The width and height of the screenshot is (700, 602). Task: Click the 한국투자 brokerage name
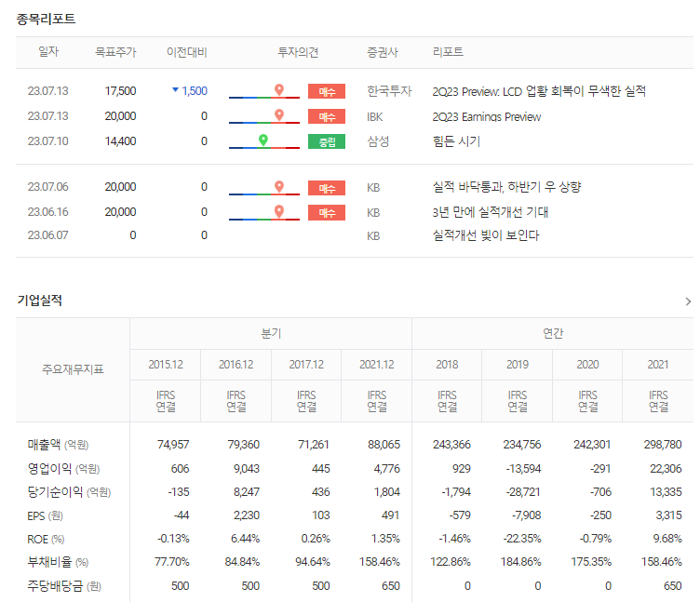pos(389,91)
